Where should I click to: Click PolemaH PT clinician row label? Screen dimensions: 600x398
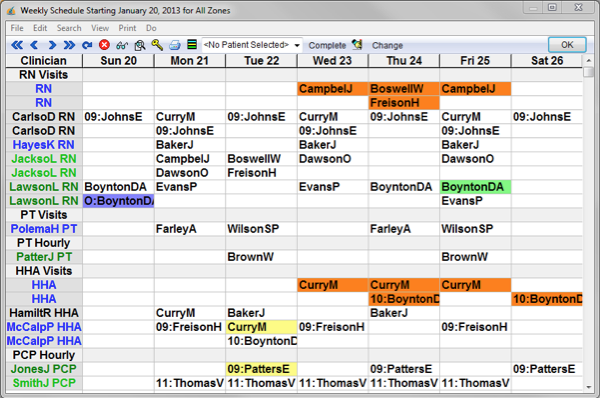click(x=44, y=229)
